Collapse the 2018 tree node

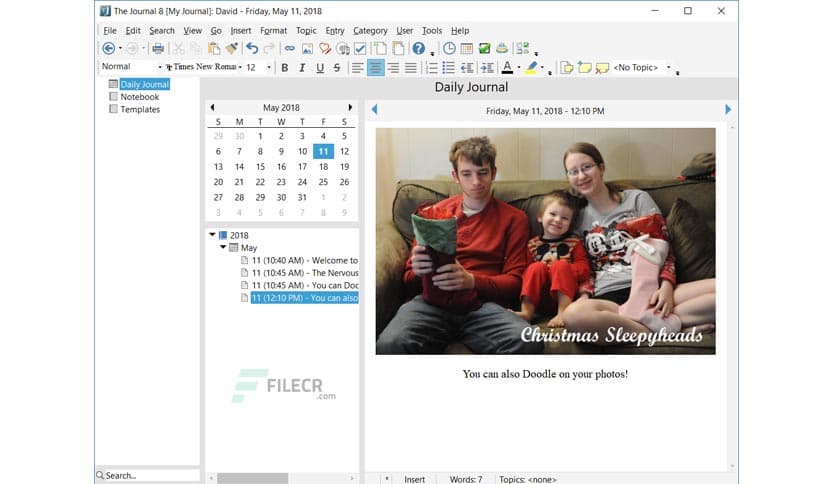click(212, 235)
